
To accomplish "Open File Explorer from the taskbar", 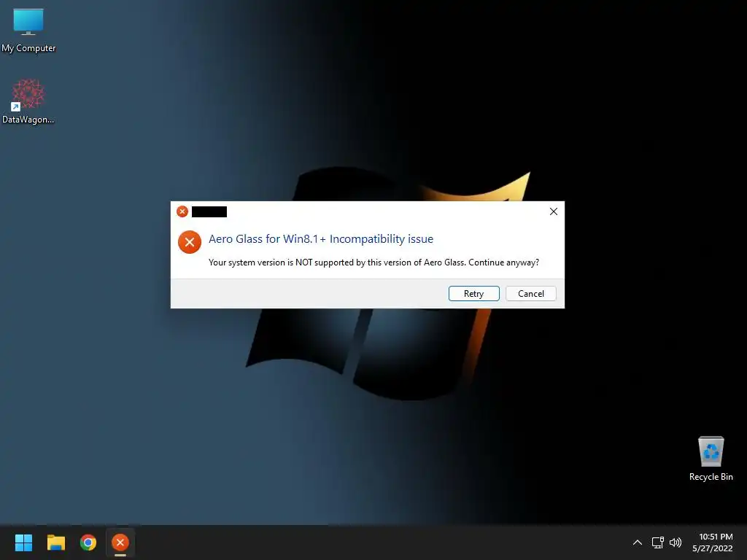I will point(55,542).
